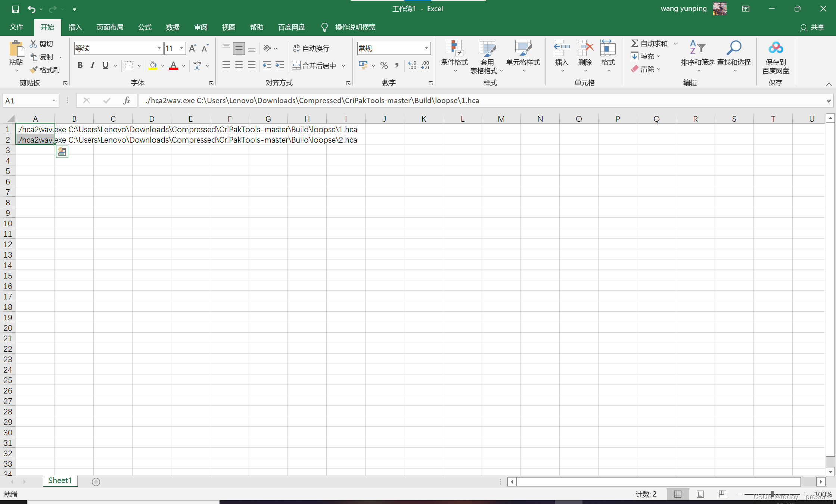Expand the formula bar

pyautogui.click(x=829, y=101)
